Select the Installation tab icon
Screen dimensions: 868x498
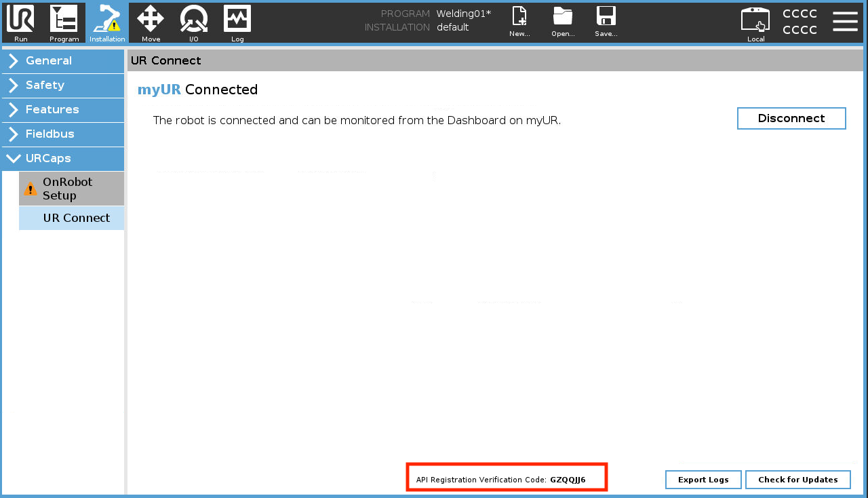(x=107, y=23)
